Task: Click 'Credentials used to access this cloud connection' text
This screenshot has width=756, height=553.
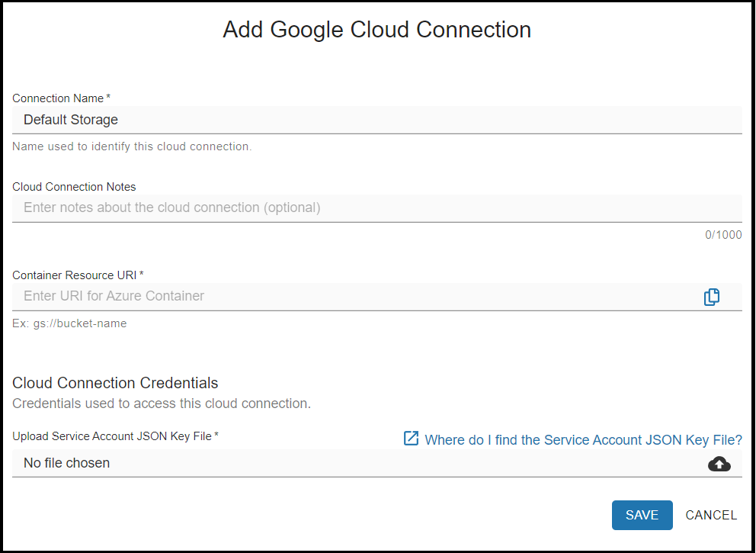Action: click(162, 403)
